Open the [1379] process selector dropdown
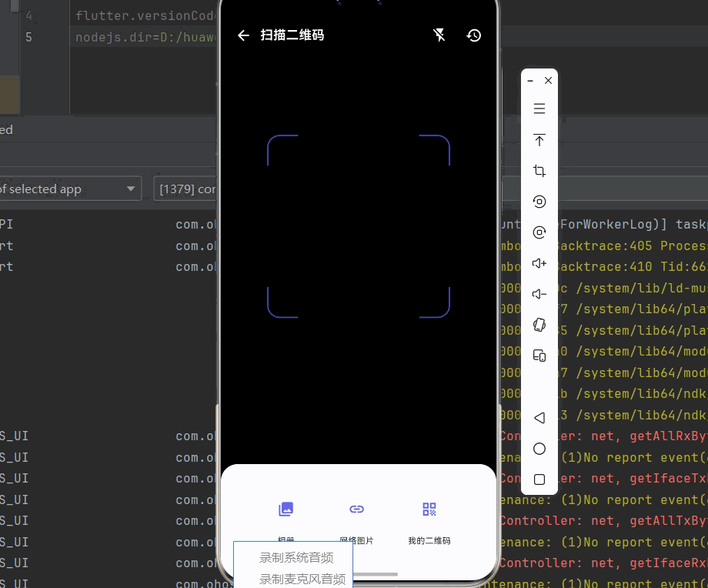The width and height of the screenshot is (708, 588). tap(186, 189)
